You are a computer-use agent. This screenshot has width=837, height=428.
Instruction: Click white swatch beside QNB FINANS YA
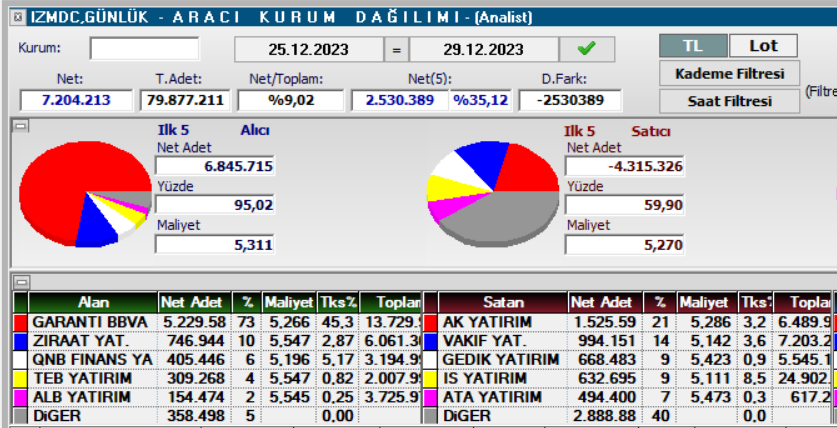coord(20,360)
